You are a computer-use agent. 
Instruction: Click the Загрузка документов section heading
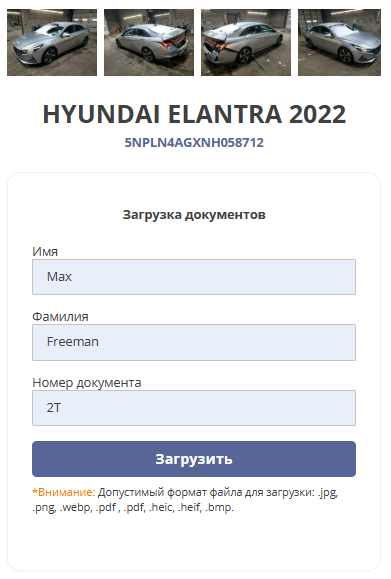[194, 215]
